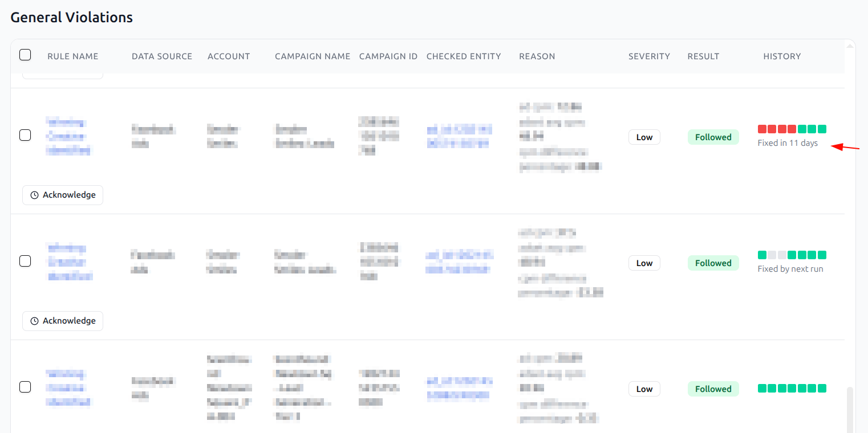
Task: Click the CAMPAIGN NAME column header
Action: pos(313,56)
